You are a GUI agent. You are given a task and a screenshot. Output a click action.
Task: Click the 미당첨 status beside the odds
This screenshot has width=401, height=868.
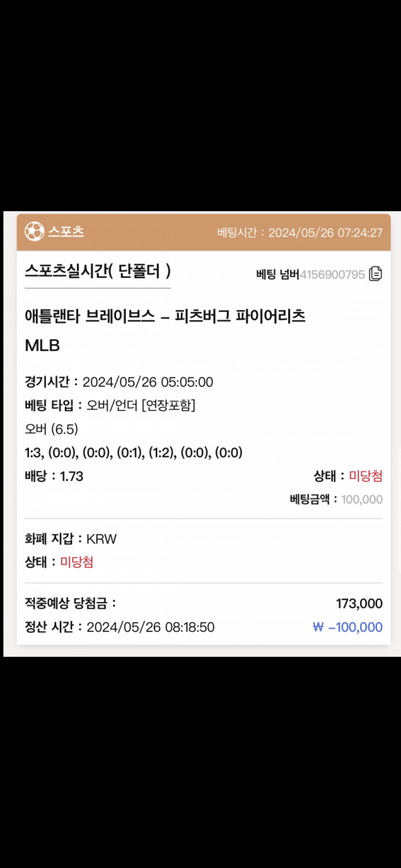tap(366, 476)
